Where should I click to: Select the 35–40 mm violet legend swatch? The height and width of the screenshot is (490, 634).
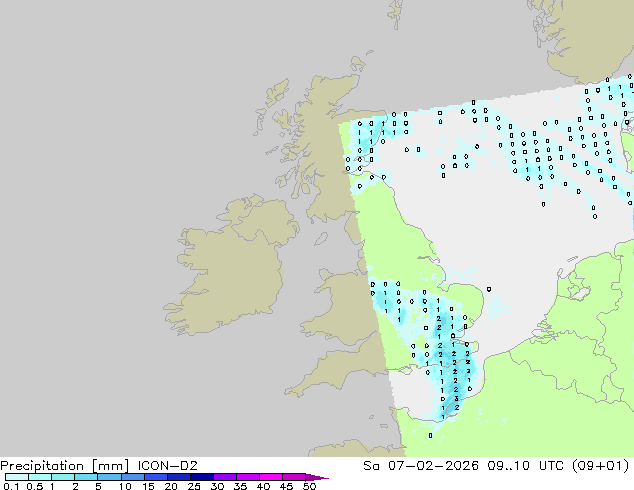(x=247, y=477)
